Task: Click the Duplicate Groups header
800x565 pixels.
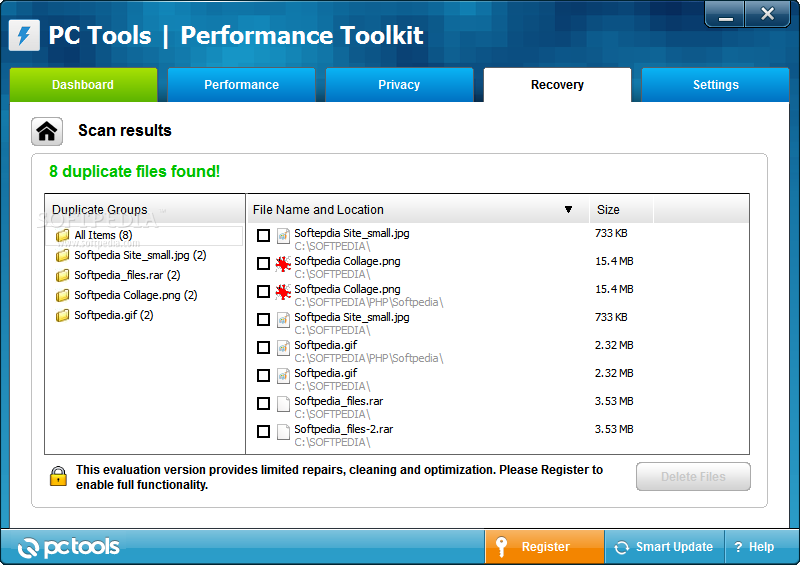Action: 145,209
